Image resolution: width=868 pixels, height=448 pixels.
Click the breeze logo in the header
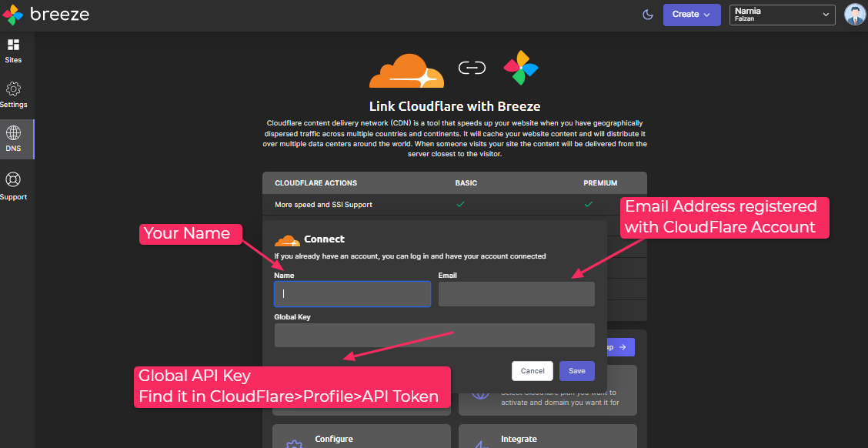[46, 15]
